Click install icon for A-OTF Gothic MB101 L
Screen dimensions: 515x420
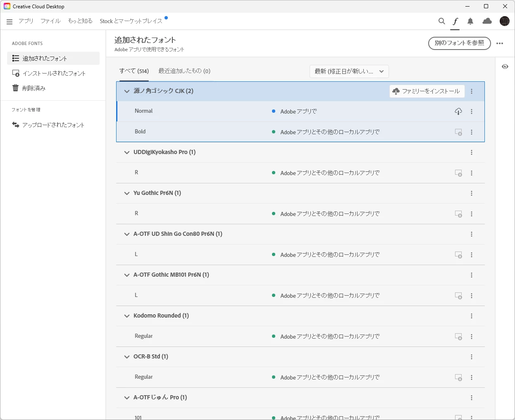(458, 296)
